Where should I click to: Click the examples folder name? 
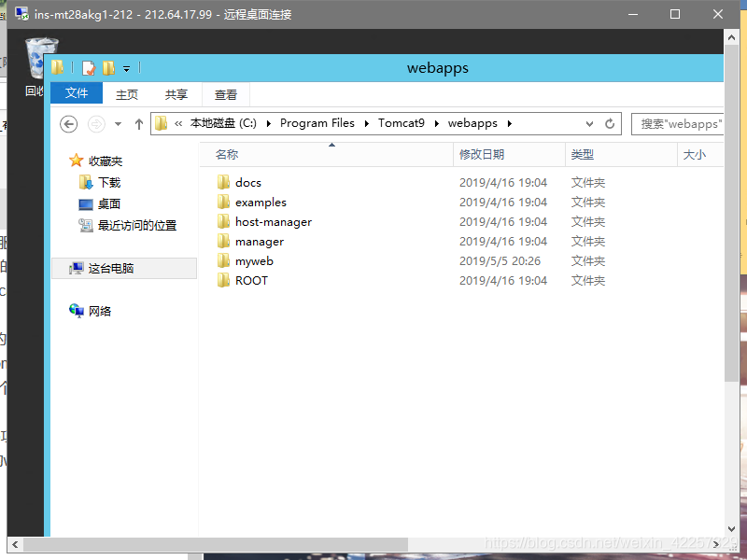coord(261,203)
